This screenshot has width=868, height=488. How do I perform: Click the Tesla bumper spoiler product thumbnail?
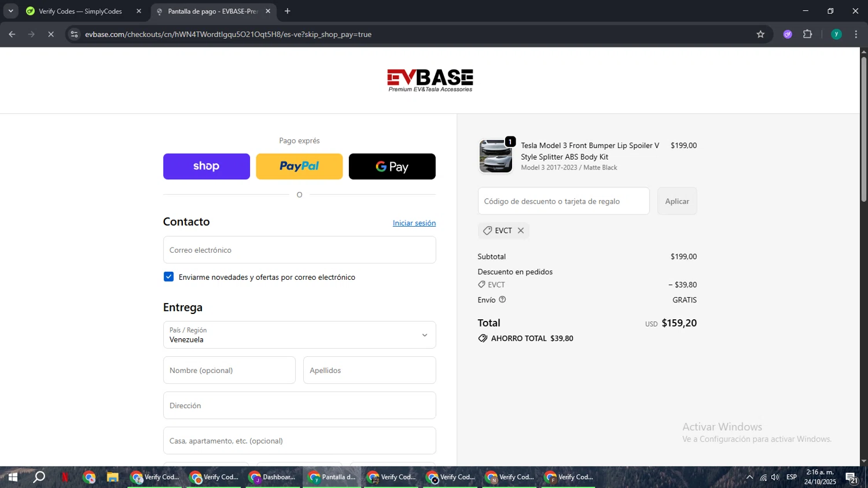[x=496, y=156]
